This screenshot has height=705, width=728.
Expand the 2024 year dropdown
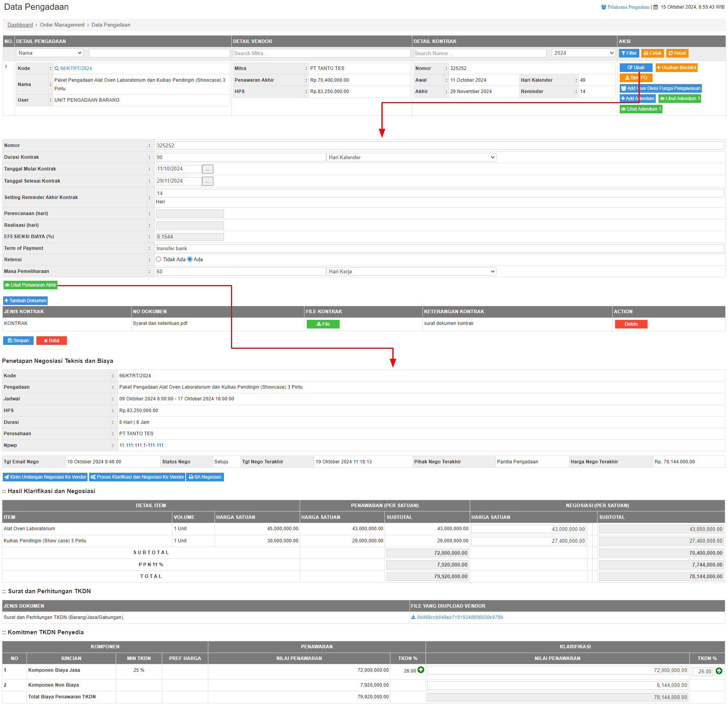tap(583, 53)
